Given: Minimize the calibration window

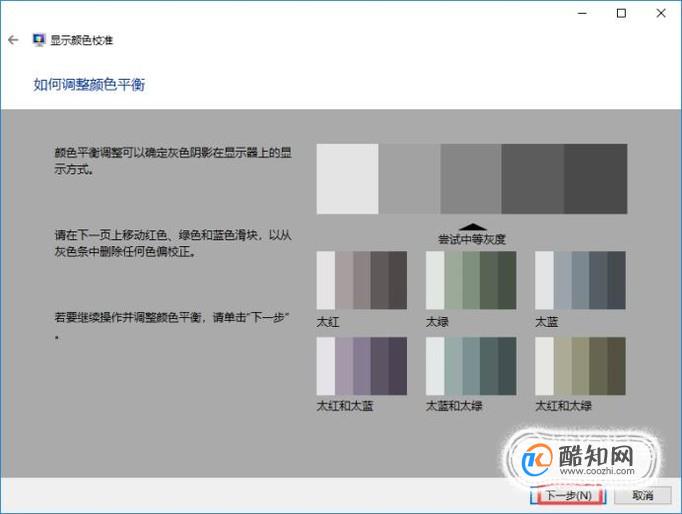Looking at the screenshot, I should point(582,13).
